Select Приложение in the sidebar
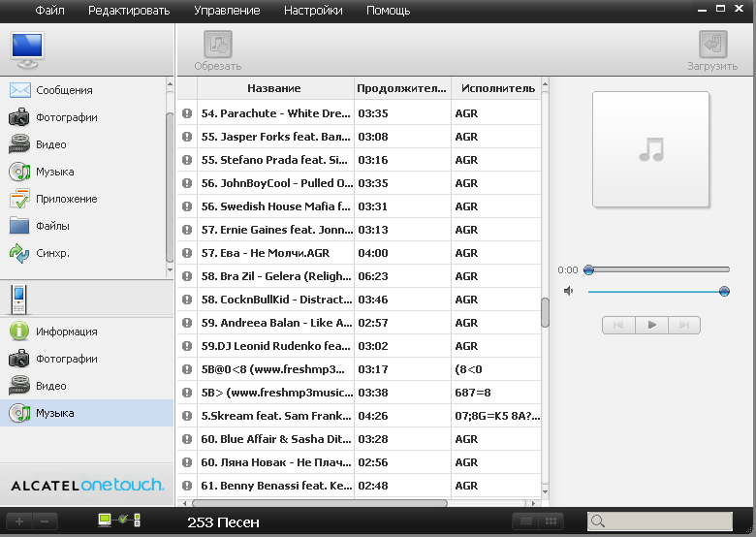Image resolution: width=756 pixels, height=537 pixels. 66,199
